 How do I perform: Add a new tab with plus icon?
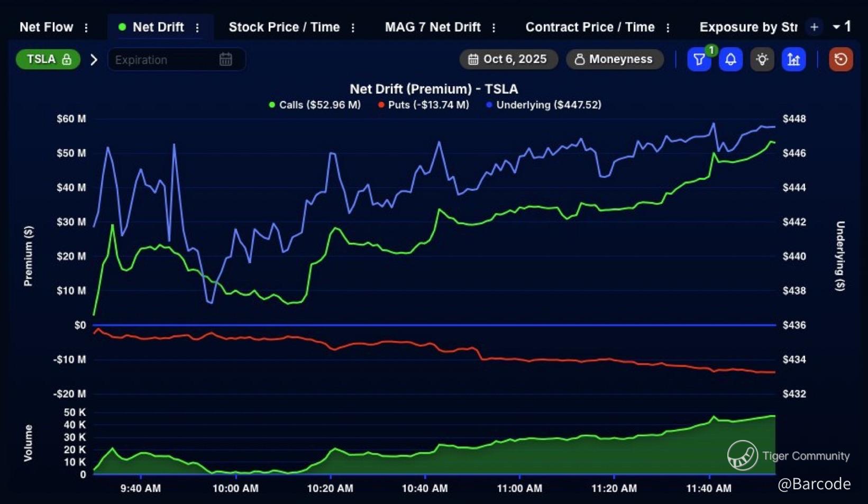click(814, 27)
